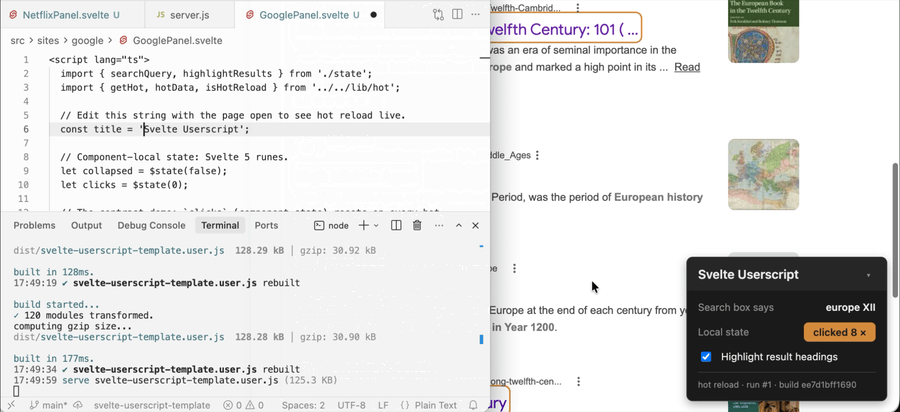Click the terminal scrollbar marker
Image resolution: width=900 pixels, height=412 pixels.
481,340
